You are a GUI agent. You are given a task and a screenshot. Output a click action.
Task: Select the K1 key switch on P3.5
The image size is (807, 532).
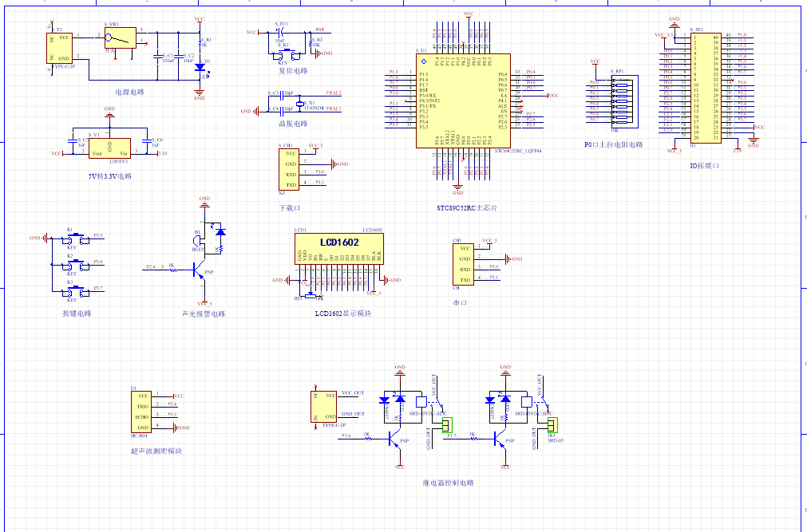(70, 238)
